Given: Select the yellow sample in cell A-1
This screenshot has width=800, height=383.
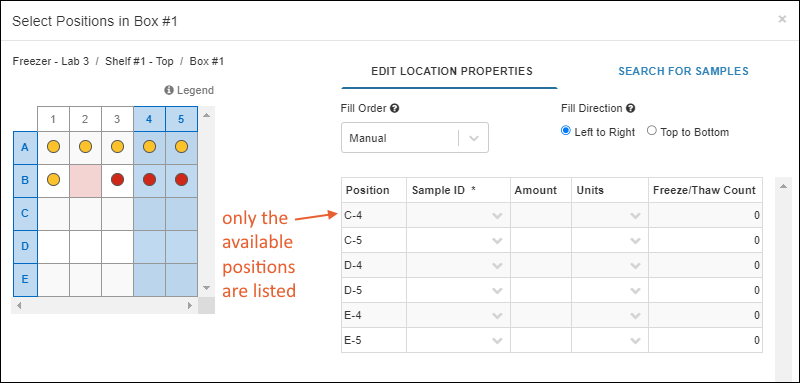Looking at the screenshot, I should pos(53,147).
